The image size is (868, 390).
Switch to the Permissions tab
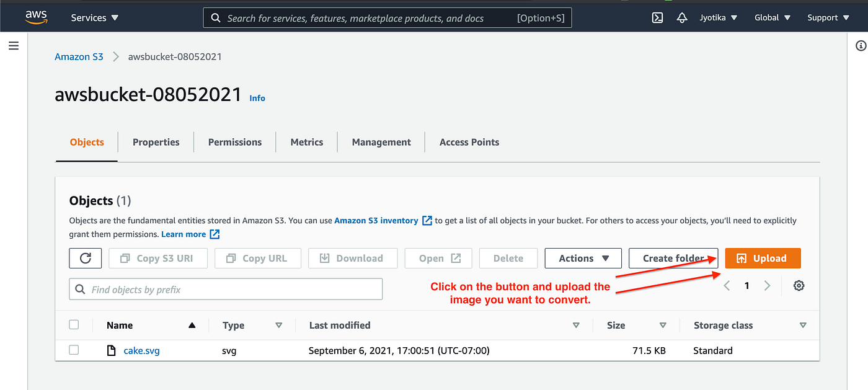click(x=234, y=142)
